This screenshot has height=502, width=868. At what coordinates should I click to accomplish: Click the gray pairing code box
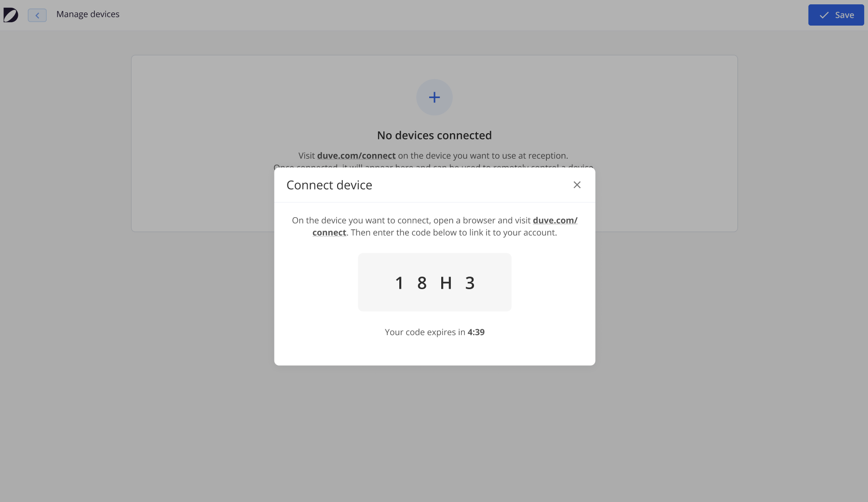point(434,282)
